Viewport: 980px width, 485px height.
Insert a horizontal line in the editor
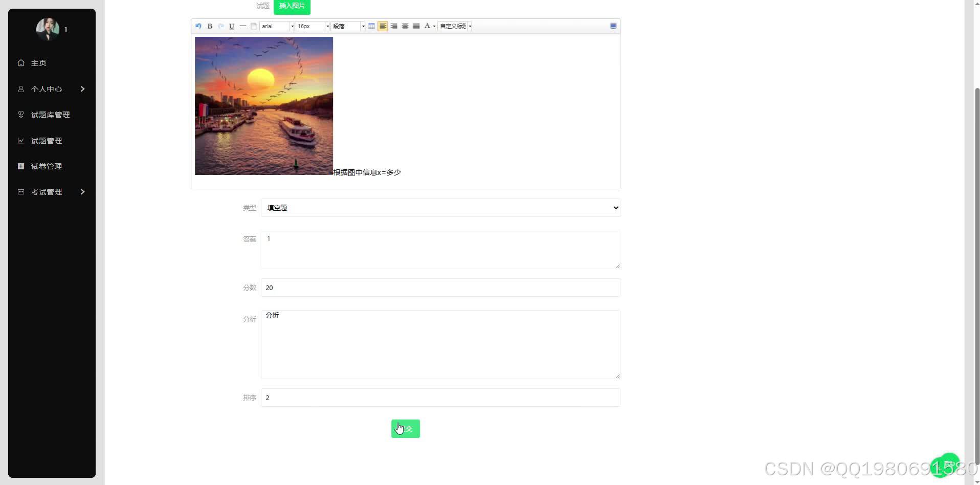pos(243,26)
